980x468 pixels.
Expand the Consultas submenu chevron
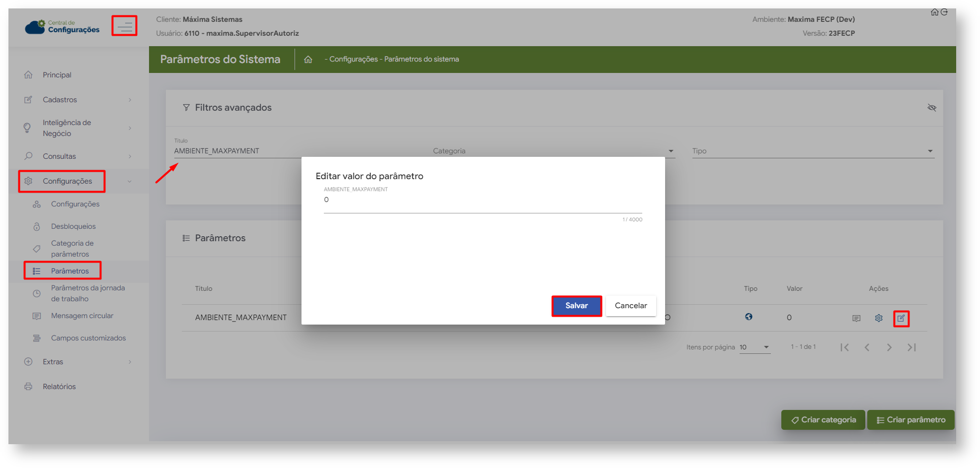[130, 156]
